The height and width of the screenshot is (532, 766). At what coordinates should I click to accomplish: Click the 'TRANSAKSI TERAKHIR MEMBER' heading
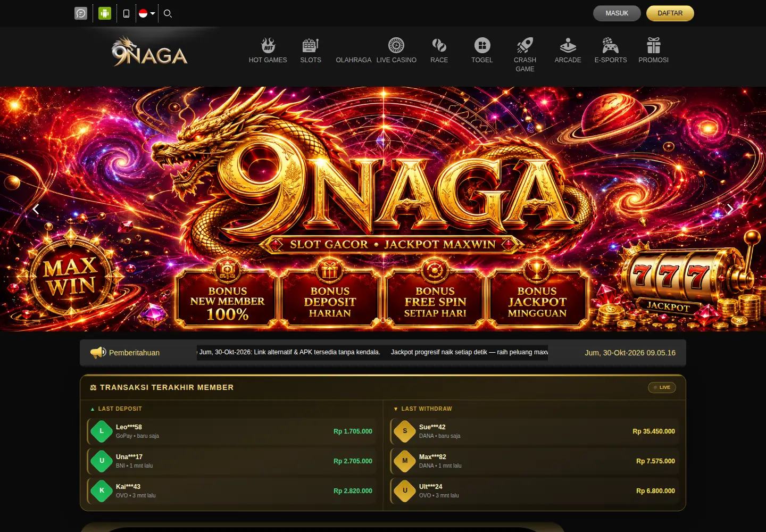(x=166, y=387)
